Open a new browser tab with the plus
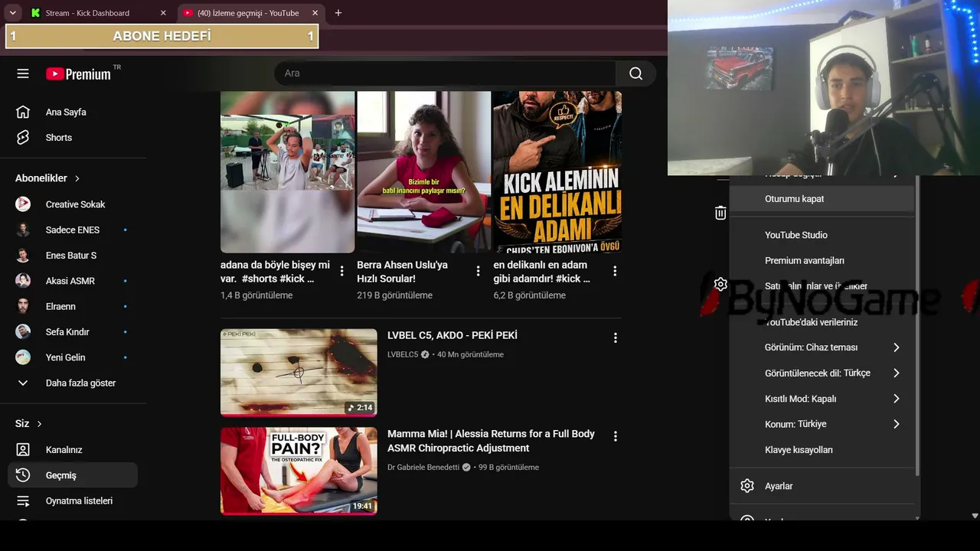This screenshot has height=551, width=980. (x=338, y=13)
